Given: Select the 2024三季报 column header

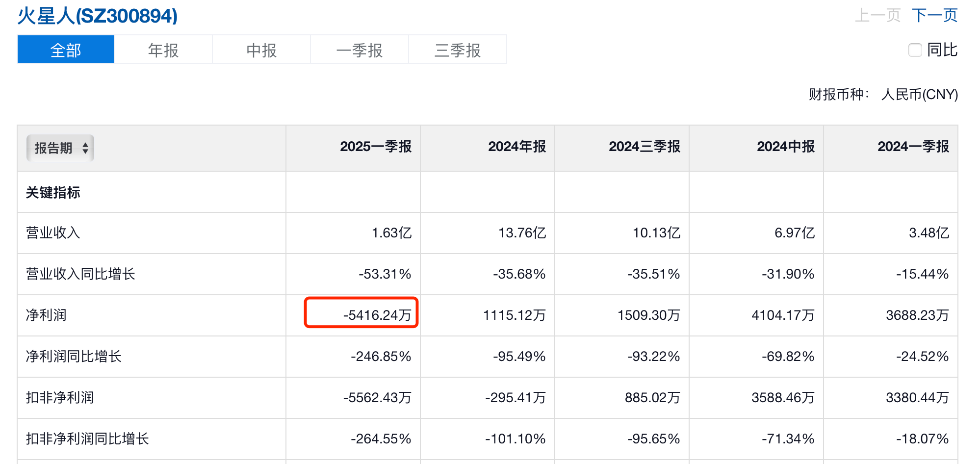Looking at the screenshot, I should [644, 147].
